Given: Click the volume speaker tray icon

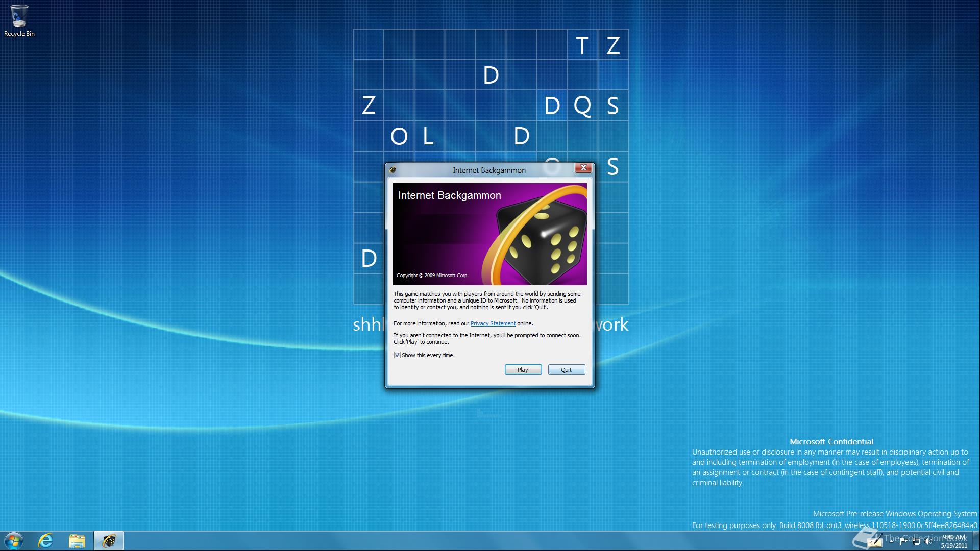Looking at the screenshot, I should [928, 541].
